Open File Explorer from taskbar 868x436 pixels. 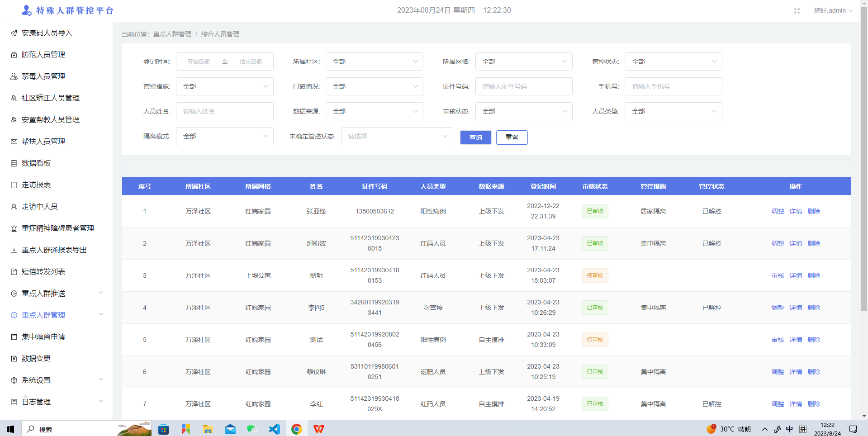pos(208,429)
